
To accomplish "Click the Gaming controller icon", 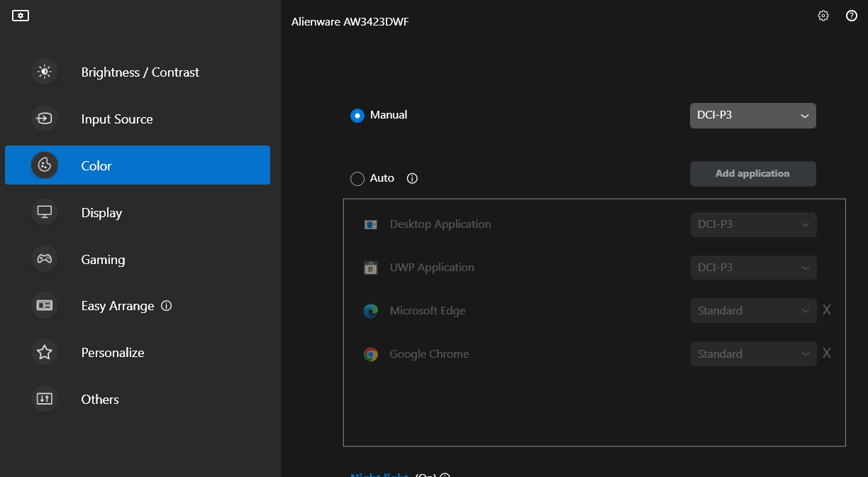I will tap(45, 259).
